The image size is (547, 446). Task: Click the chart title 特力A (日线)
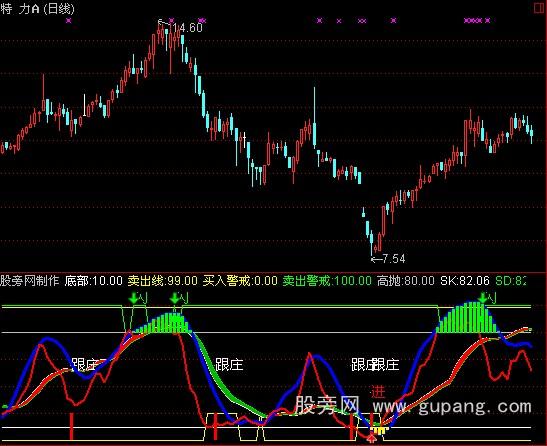tap(37, 8)
